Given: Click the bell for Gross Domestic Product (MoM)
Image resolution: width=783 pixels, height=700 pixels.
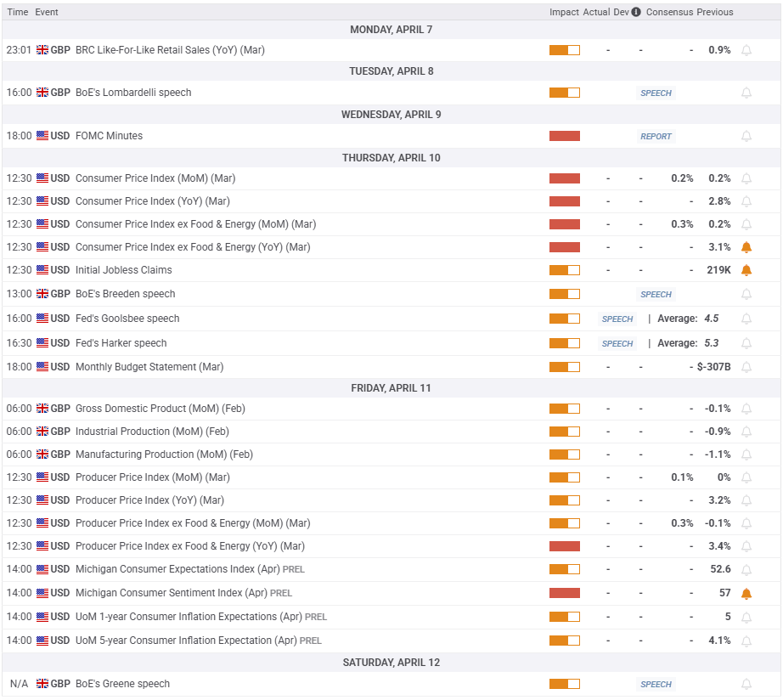Looking at the screenshot, I should [746, 409].
